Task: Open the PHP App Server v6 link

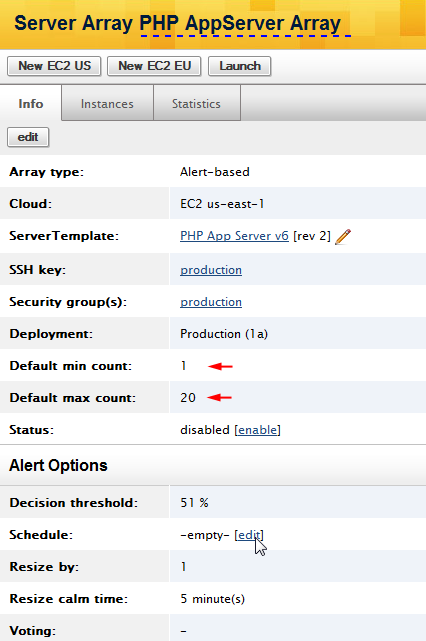Action: pyautogui.click(x=234, y=236)
